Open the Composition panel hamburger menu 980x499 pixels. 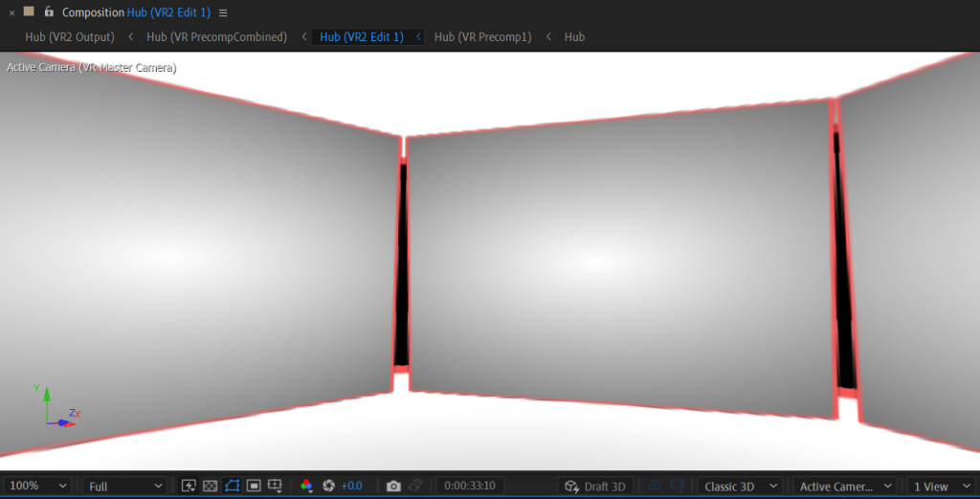coord(223,12)
